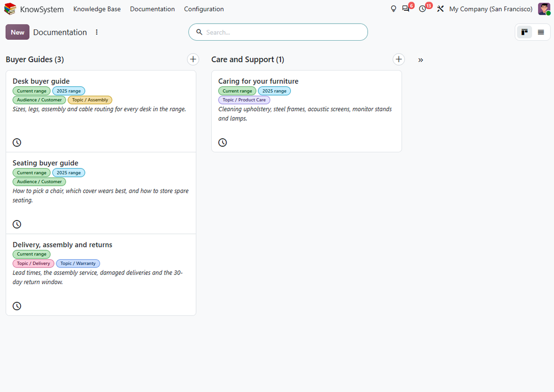Click the KnowSystem app name
The width and height of the screenshot is (554, 392).
(x=42, y=9)
